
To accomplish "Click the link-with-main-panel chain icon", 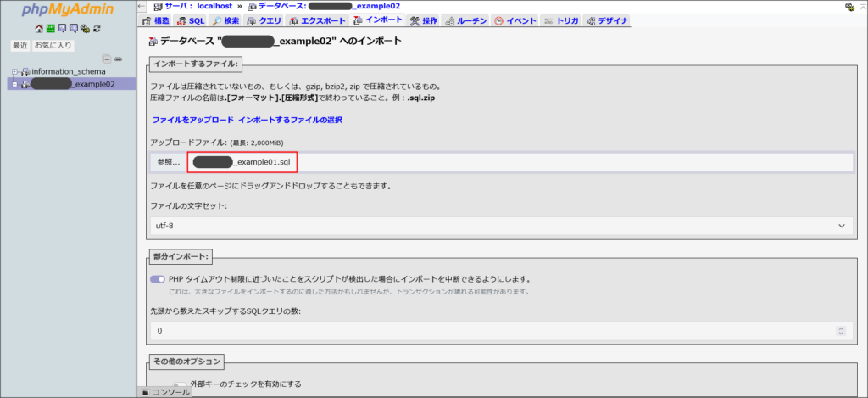I will pos(118,59).
